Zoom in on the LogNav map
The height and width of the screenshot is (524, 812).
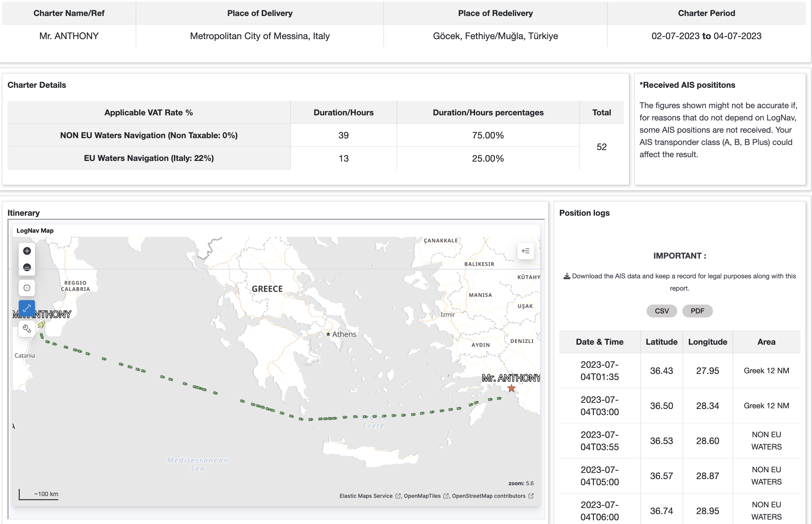pyautogui.click(x=27, y=251)
